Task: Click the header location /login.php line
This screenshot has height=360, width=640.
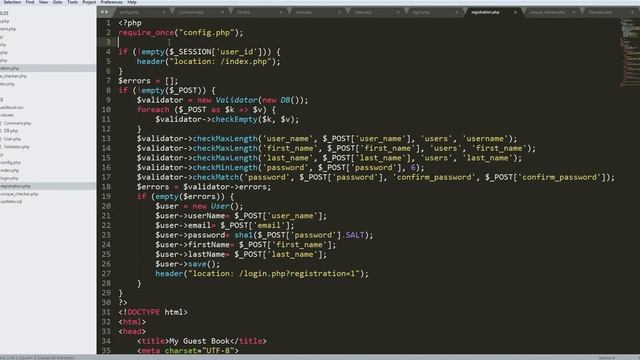Action: point(262,273)
